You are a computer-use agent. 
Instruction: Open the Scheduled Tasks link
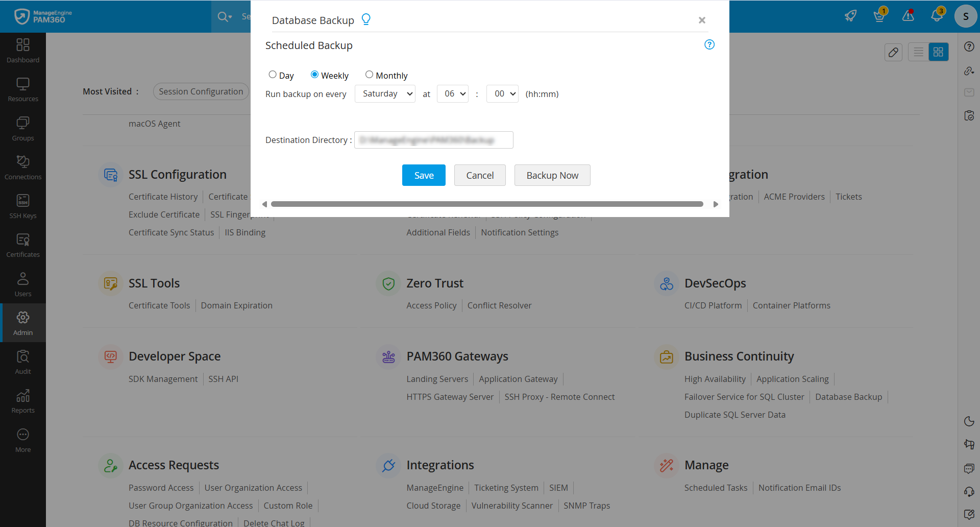tap(716, 488)
